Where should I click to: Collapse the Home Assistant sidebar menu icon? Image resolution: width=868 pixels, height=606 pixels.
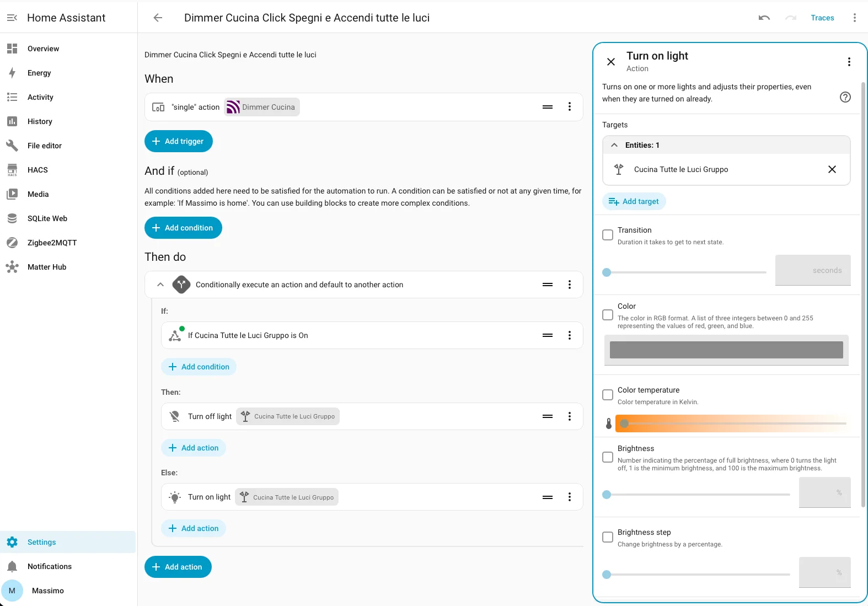pyautogui.click(x=12, y=18)
